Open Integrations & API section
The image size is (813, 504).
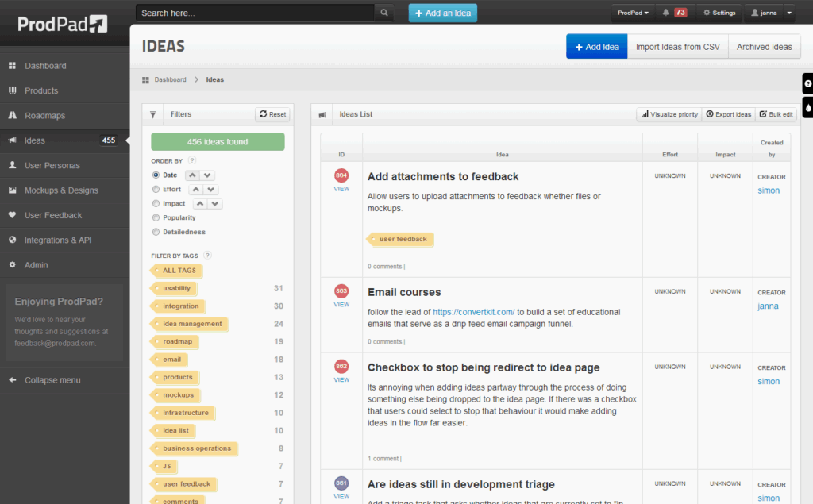tap(65, 240)
